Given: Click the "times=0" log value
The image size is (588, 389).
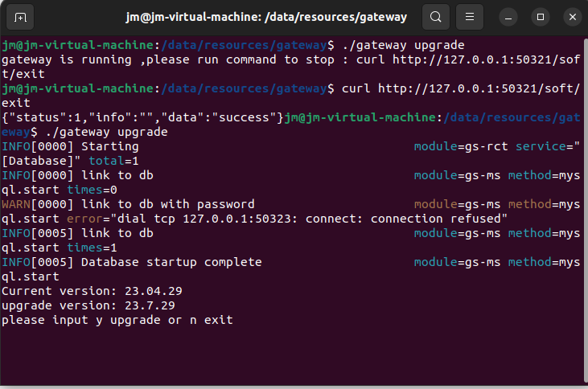Looking at the screenshot, I should coord(92,190).
